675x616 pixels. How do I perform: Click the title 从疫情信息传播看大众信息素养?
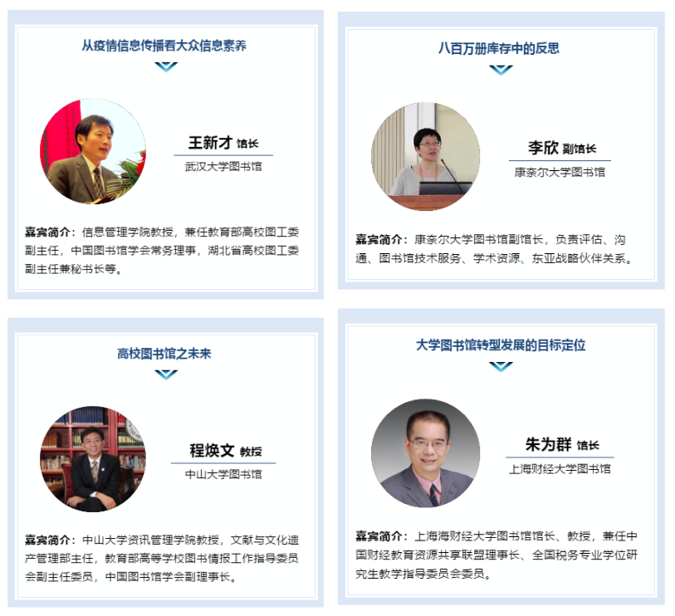point(164,46)
